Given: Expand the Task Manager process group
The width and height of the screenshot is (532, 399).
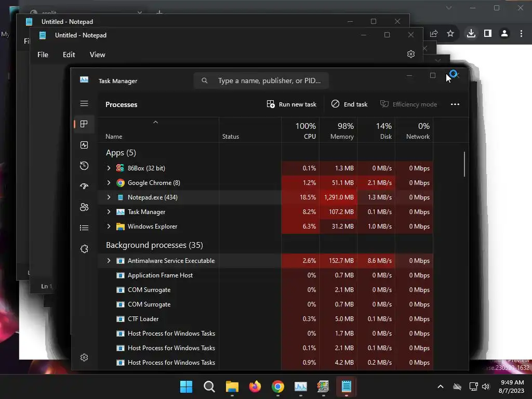Looking at the screenshot, I should click(109, 212).
